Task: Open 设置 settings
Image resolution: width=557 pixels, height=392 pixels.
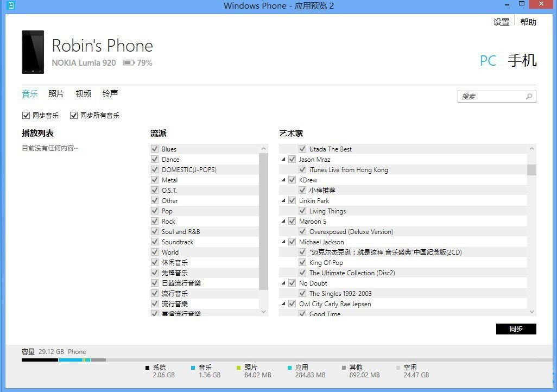Action: tap(501, 22)
